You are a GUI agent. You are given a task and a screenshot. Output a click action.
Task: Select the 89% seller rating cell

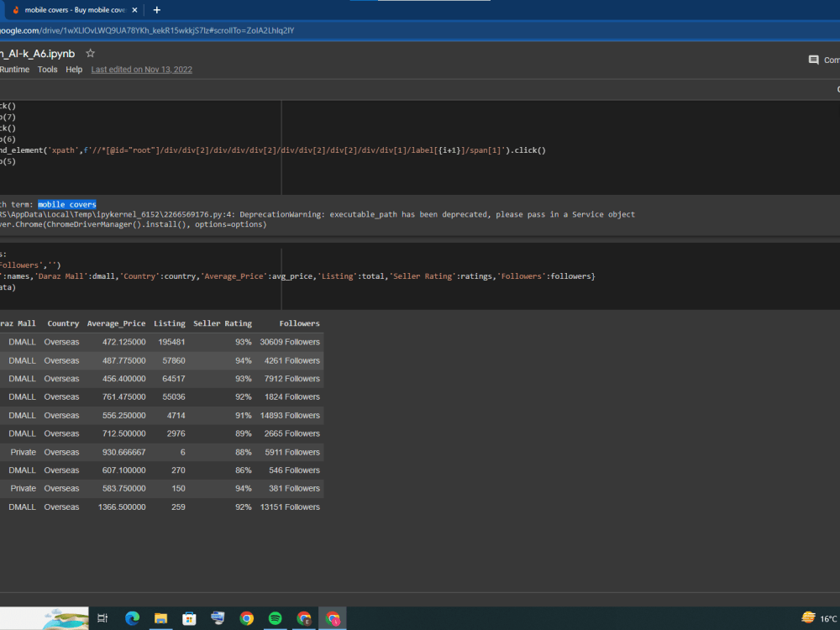244,433
